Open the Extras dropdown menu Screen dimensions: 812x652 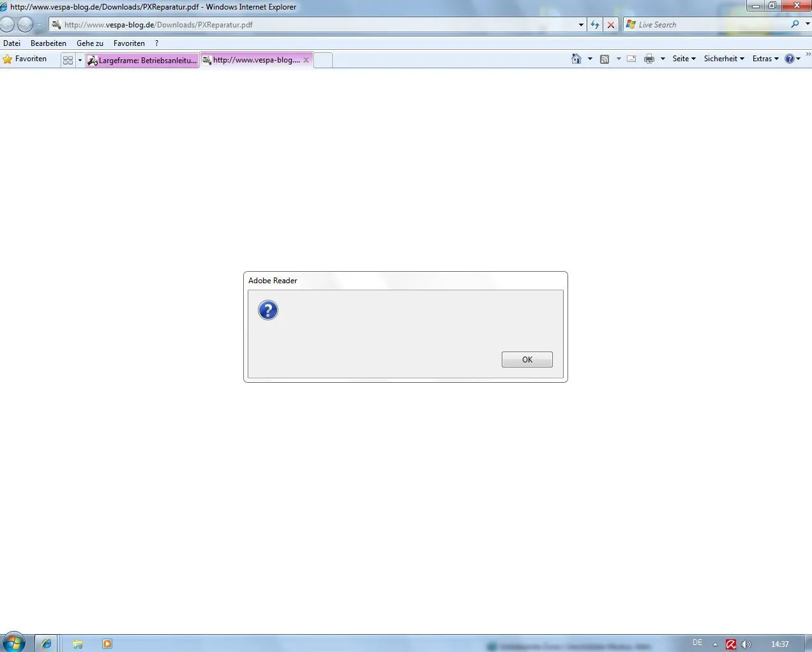[x=765, y=59]
